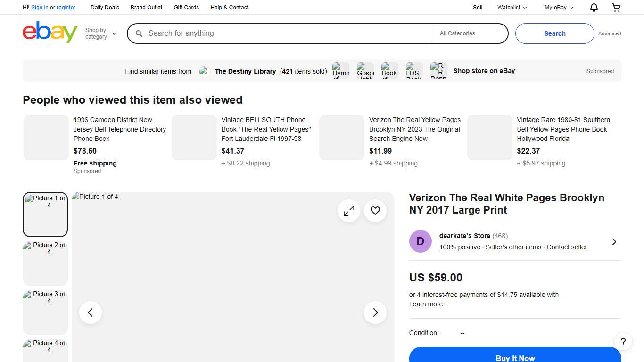Click the previous image arrow on carousel
Image resolution: width=644 pixels, height=362 pixels.
point(90,312)
